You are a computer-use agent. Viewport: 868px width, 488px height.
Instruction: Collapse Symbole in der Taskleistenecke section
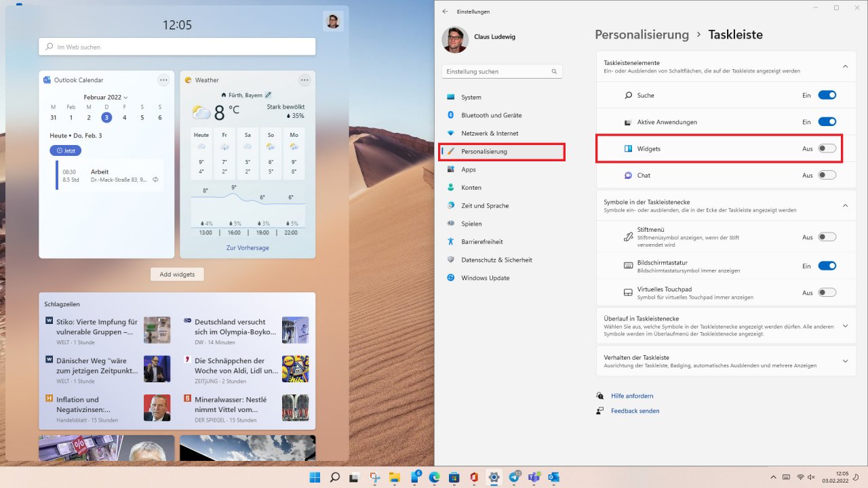[845, 205]
